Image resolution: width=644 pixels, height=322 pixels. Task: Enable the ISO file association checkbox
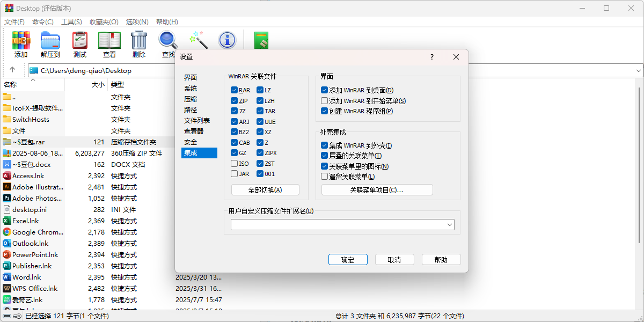click(234, 163)
